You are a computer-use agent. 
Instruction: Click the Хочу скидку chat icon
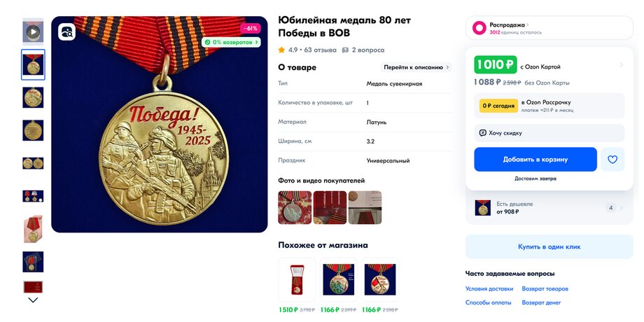(x=482, y=133)
